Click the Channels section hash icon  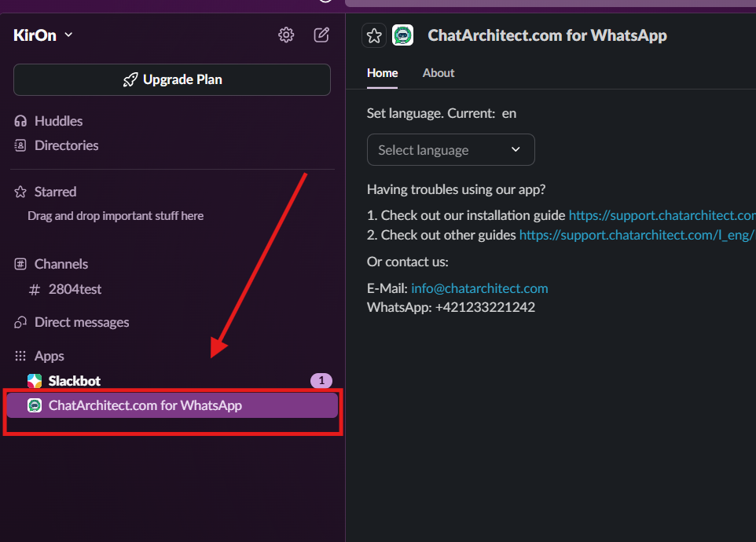(x=20, y=264)
